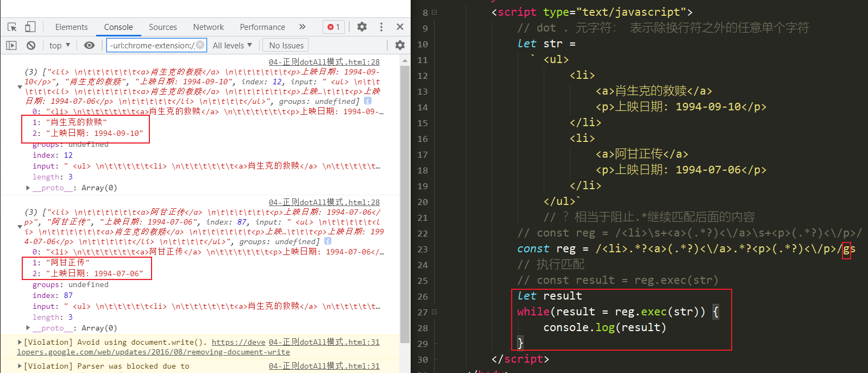Image resolution: width=868 pixels, height=373 pixels.
Task: Fold the while loop at line 27
Action: (434, 312)
